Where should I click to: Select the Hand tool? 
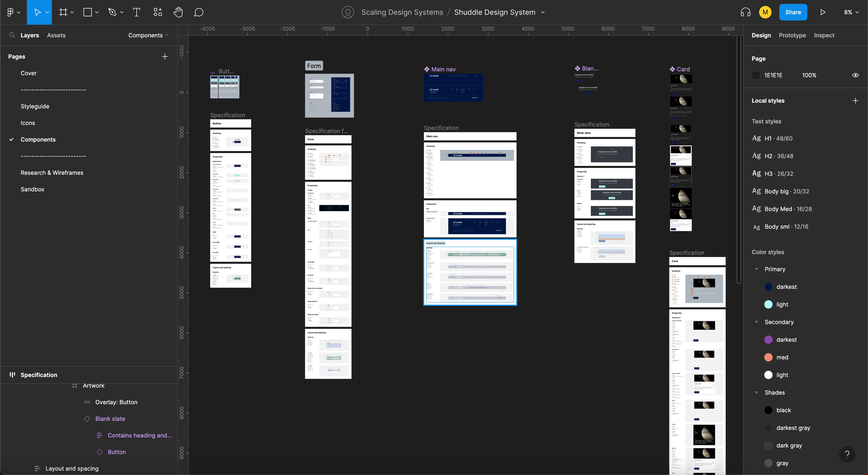click(178, 12)
